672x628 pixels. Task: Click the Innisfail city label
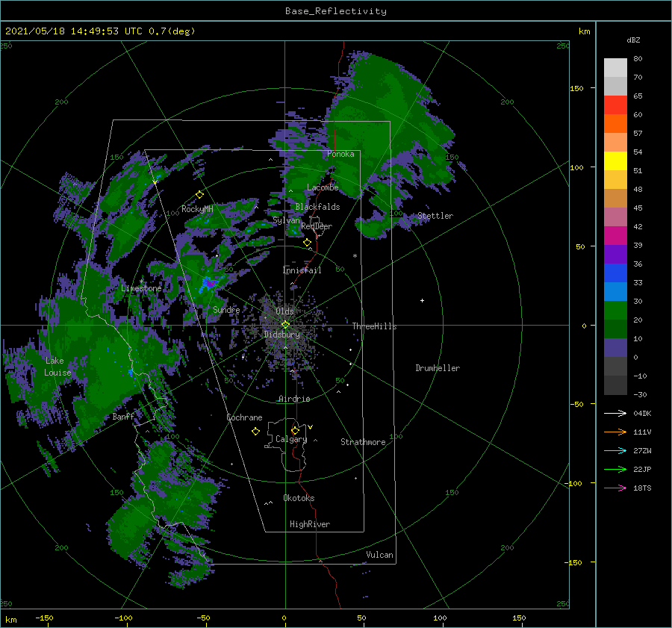tap(302, 270)
